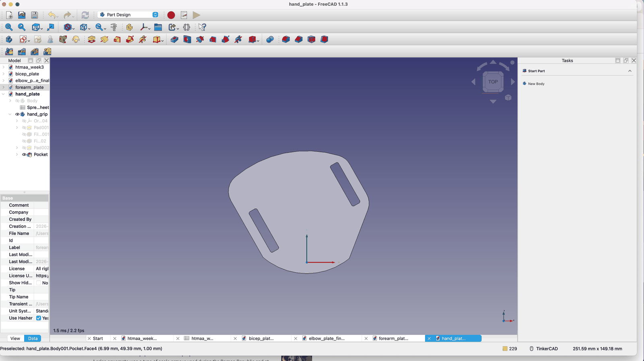Screen dimensions: 644x361
Task: Click the Save document icon
Action: pos(35,15)
